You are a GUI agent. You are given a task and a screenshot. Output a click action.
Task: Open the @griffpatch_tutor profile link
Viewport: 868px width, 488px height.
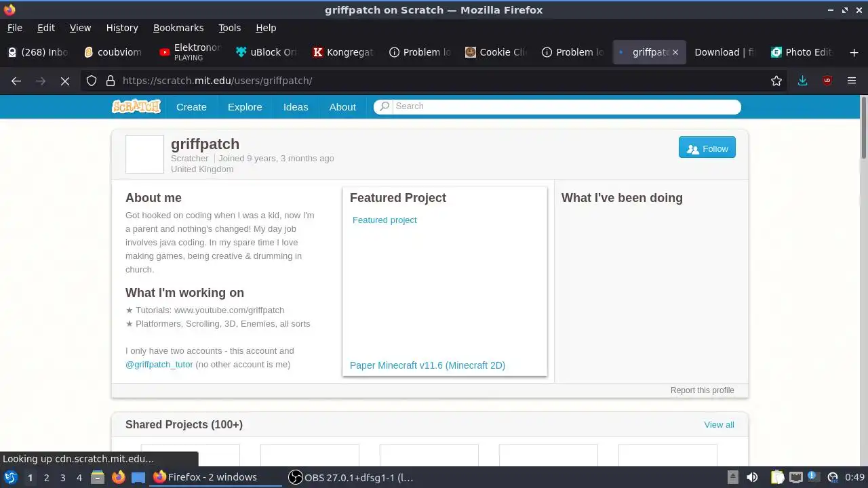tap(159, 364)
